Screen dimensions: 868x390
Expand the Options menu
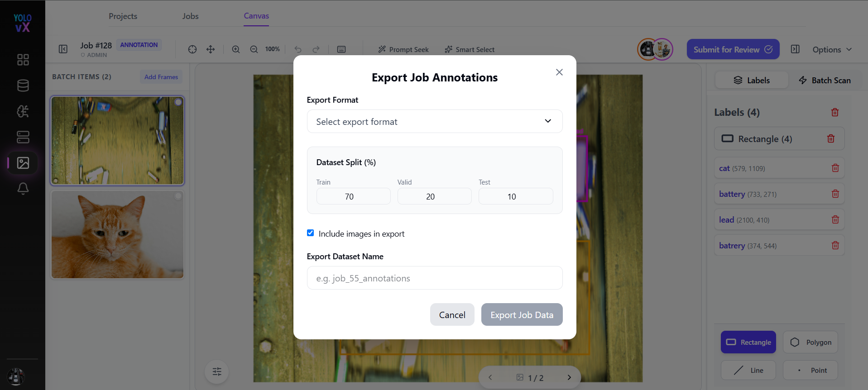[832, 49]
